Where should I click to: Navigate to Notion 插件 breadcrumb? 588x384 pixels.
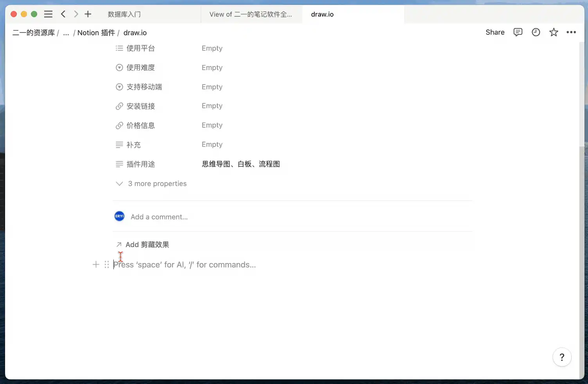(96, 32)
